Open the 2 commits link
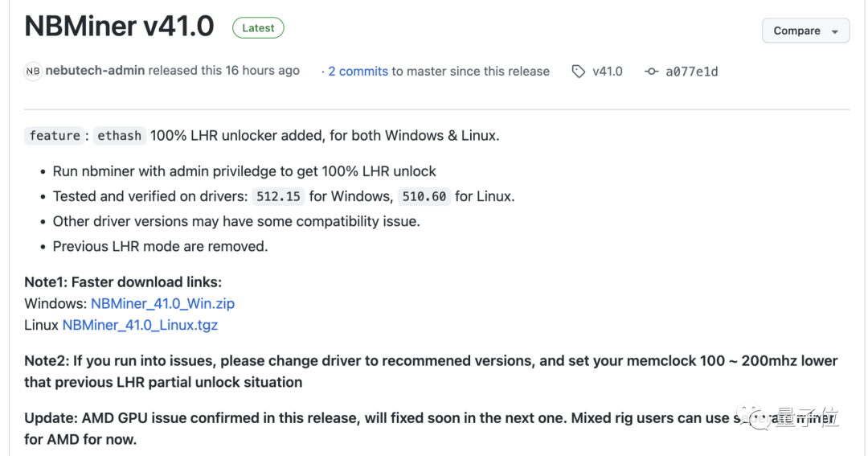The height and width of the screenshot is (456, 868). (358, 71)
